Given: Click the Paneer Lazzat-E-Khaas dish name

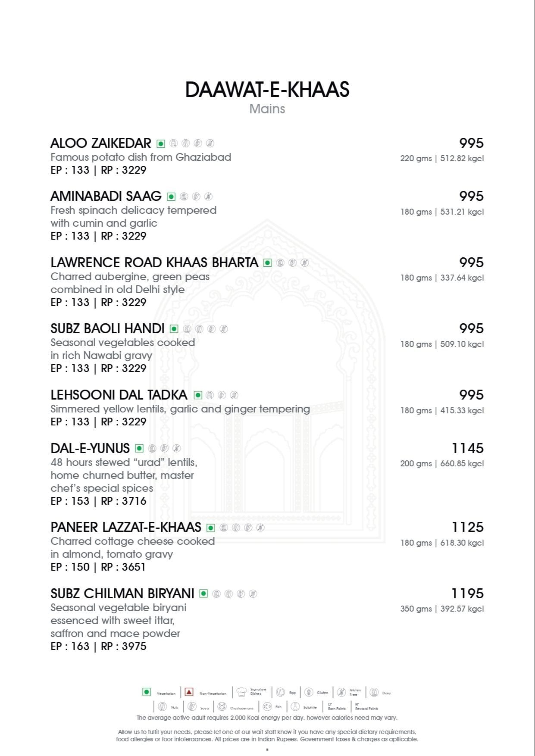Looking at the screenshot, I should (125, 527).
